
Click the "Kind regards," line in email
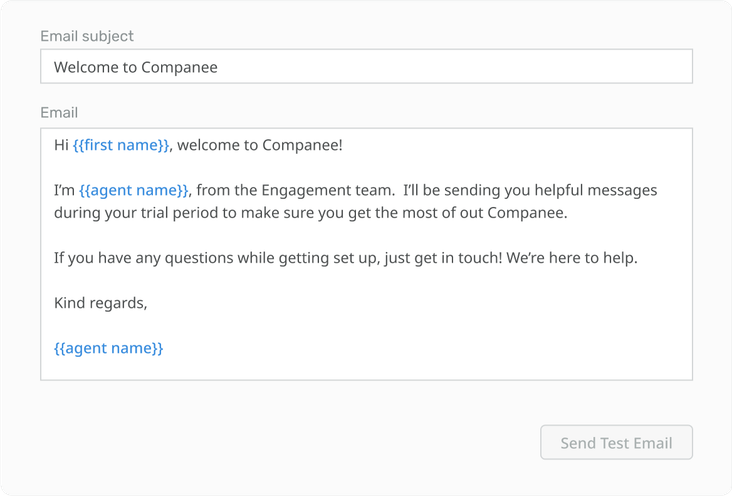101,303
